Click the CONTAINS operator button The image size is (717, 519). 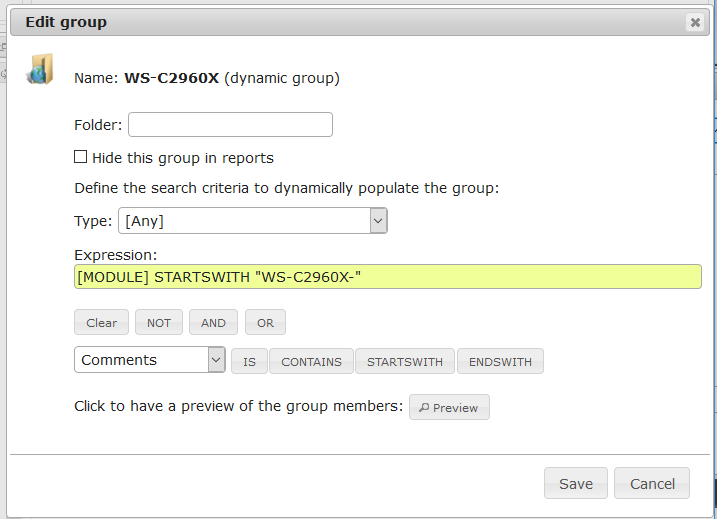(311, 361)
